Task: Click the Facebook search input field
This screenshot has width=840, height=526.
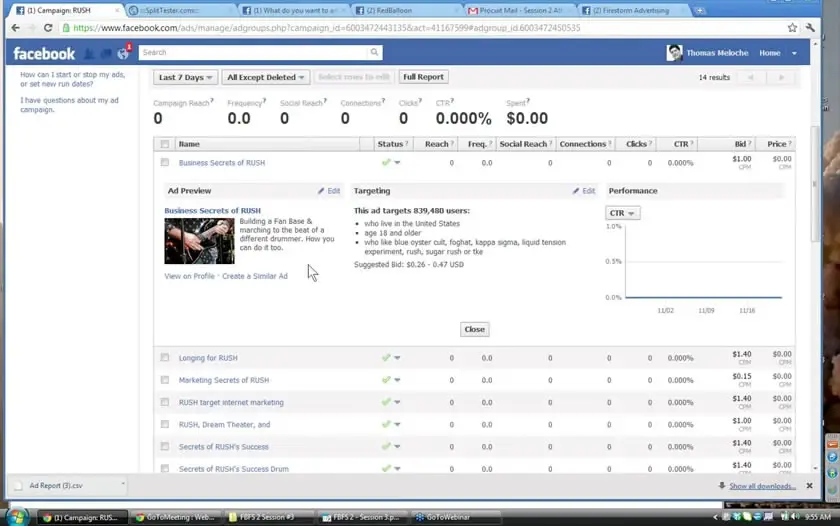Action: tap(254, 52)
